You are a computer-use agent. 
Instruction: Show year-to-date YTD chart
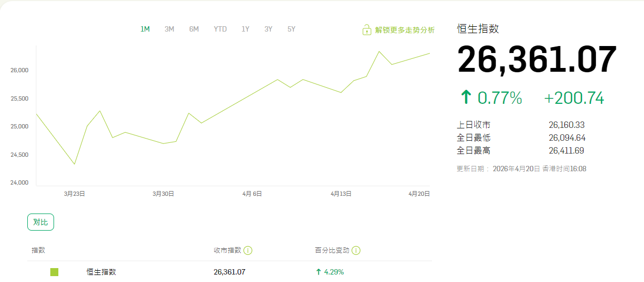(x=220, y=29)
